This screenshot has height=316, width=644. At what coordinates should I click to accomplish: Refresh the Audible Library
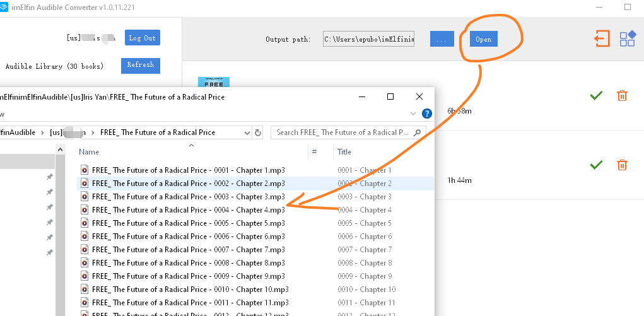[x=141, y=66]
